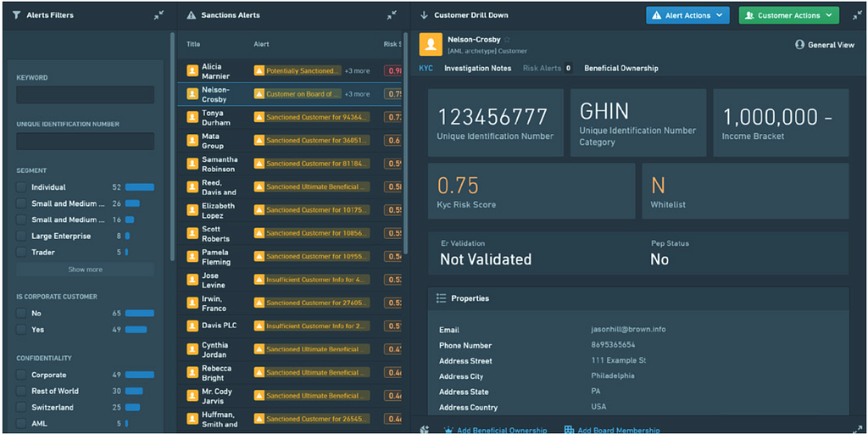Viewport: 868px width, 434px height.
Task: Click the Individual segment count bar
Action: (x=140, y=187)
